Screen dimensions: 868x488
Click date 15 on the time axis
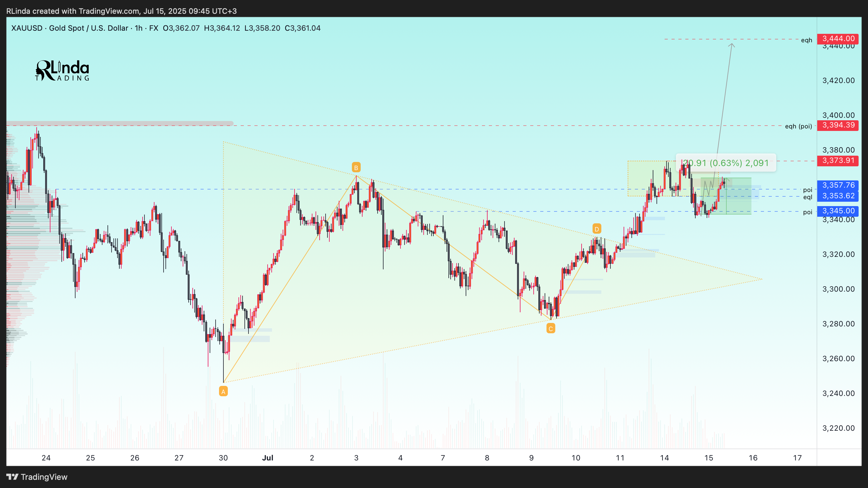pyautogui.click(x=709, y=458)
